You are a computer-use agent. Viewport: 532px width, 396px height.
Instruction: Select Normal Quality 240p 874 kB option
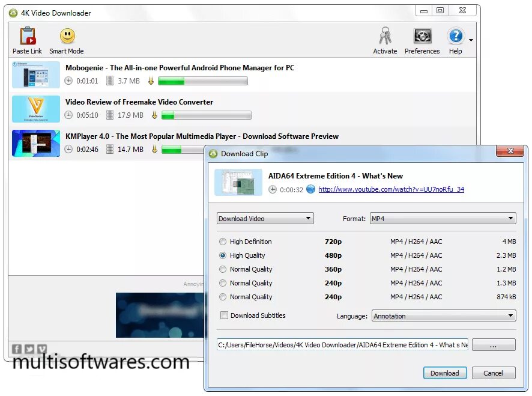pyautogui.click(x=223, y=297)
